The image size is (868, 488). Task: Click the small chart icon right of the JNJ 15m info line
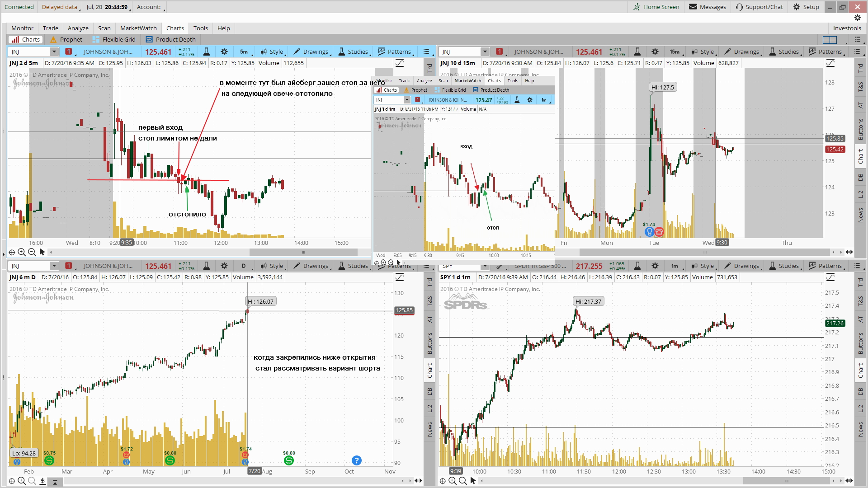[x=830, y=63]
